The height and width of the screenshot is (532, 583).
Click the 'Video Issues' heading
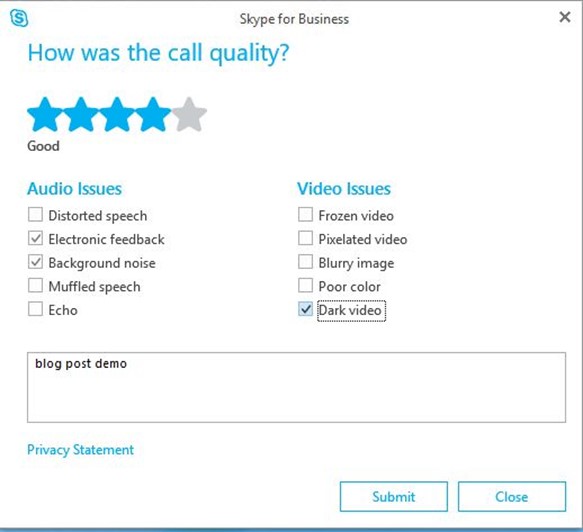point(344,189)
